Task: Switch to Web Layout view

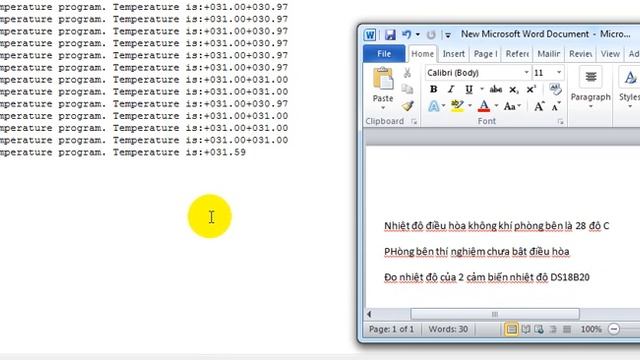Action: (x=539, y=329)
